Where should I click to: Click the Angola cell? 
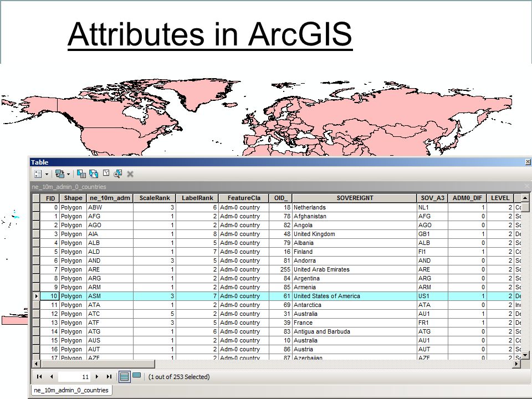pos(354,225)
